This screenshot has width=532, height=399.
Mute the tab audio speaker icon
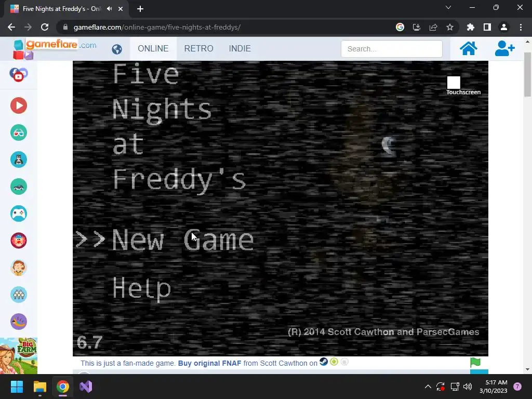pos(109,9)
